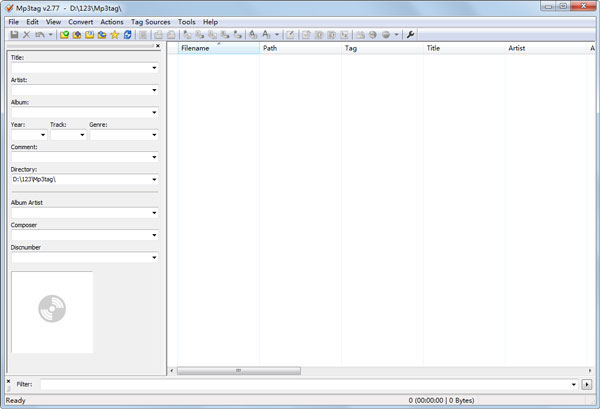The image size is (600, 409).
Task: Open the dropdown arrow beside Quick Actions icon
Action: (277, 35)
